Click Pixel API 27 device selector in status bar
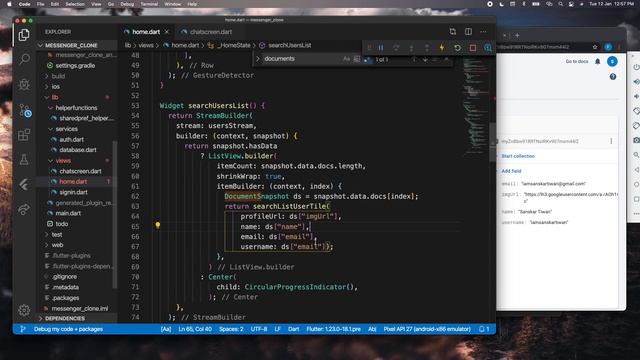 (427, 329)
